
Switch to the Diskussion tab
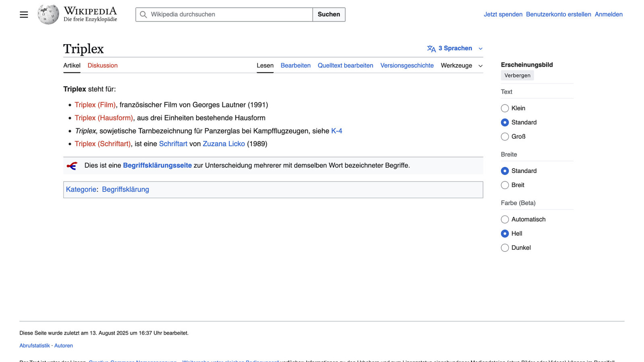pos(103,66)
